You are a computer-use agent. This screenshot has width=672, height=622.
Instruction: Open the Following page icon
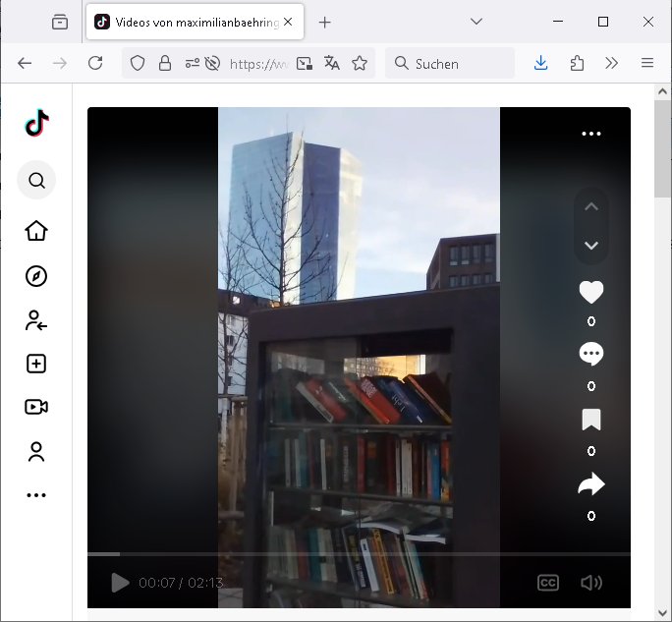coord(36,320)
